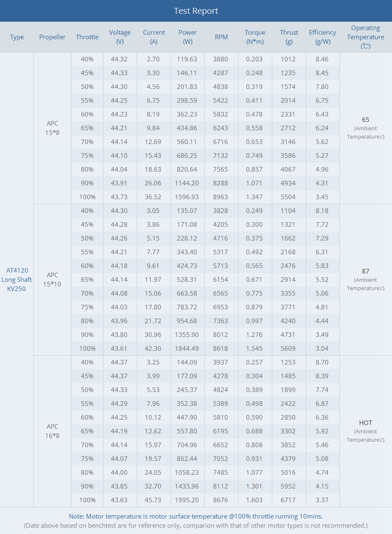Click the 1995.20 power value cell
392x534 pixels.
pos(188,499)
